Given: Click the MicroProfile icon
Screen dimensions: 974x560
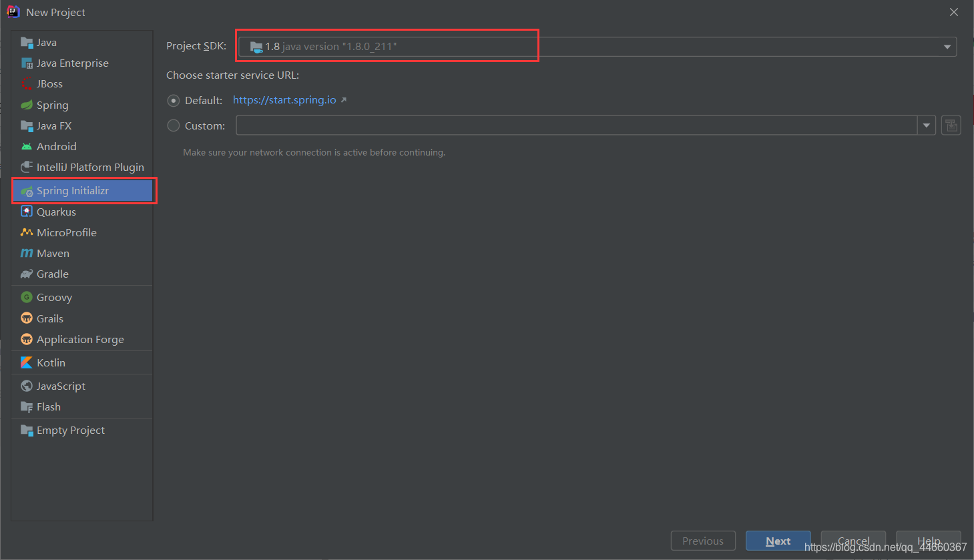Looking at the screenshot, I should [x=27, y=232].
